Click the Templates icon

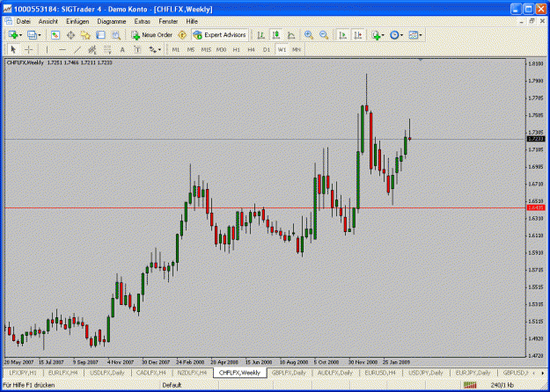(414, 35)
